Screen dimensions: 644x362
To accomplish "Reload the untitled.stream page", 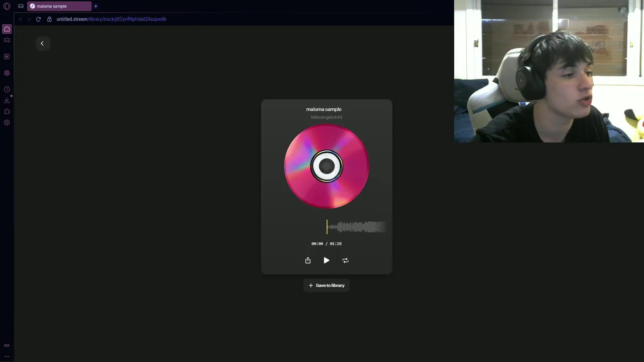I will (38, 19).
